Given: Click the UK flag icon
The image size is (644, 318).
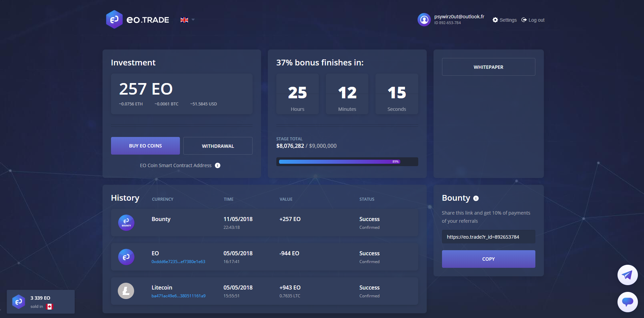Looking at the screenshot, I should [x=184, y=20].
